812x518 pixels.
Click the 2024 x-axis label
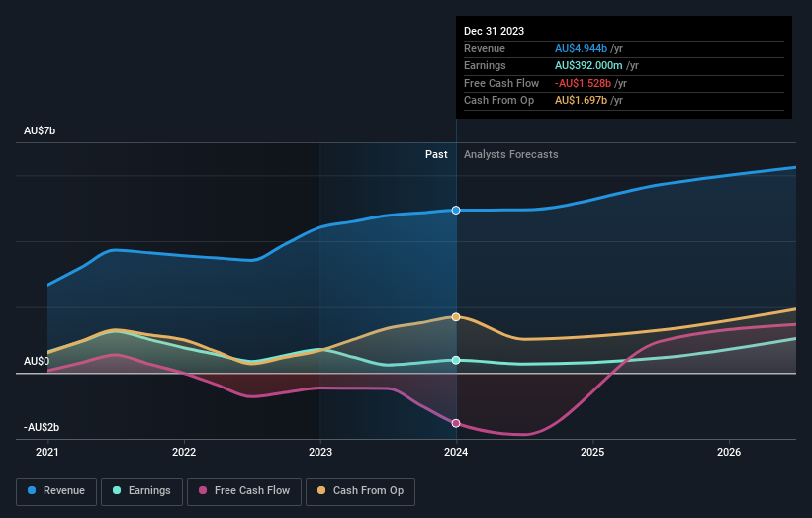click(456, 453)
